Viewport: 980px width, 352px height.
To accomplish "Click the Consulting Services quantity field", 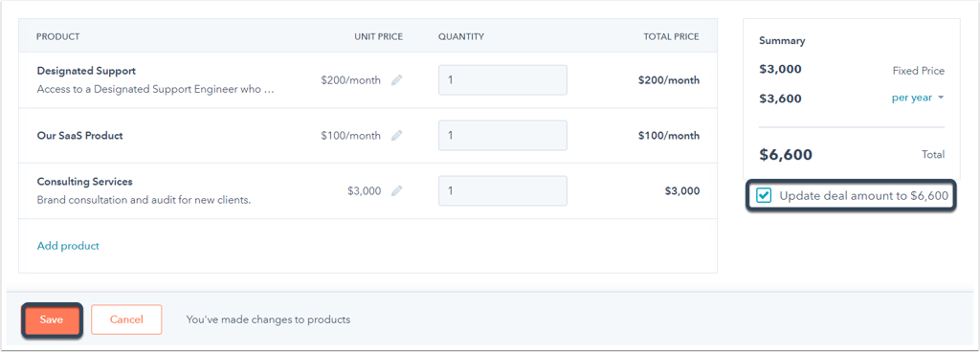I will pos(502,191).
